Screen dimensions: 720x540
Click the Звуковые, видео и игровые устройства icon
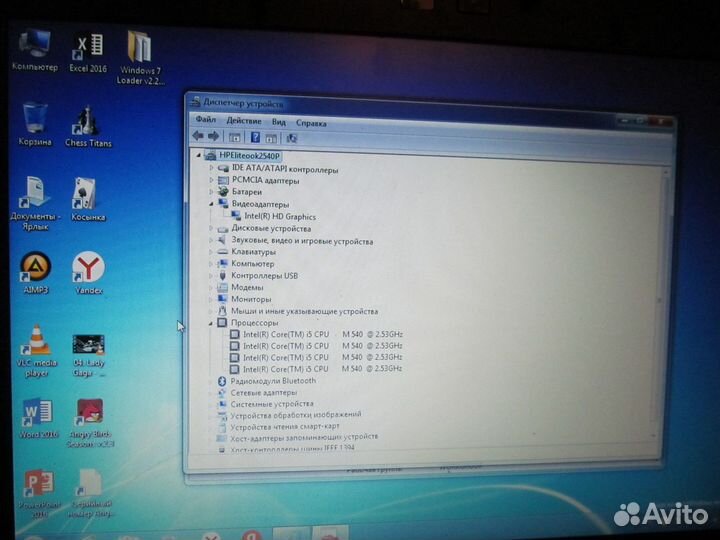(x=222, y=240)
